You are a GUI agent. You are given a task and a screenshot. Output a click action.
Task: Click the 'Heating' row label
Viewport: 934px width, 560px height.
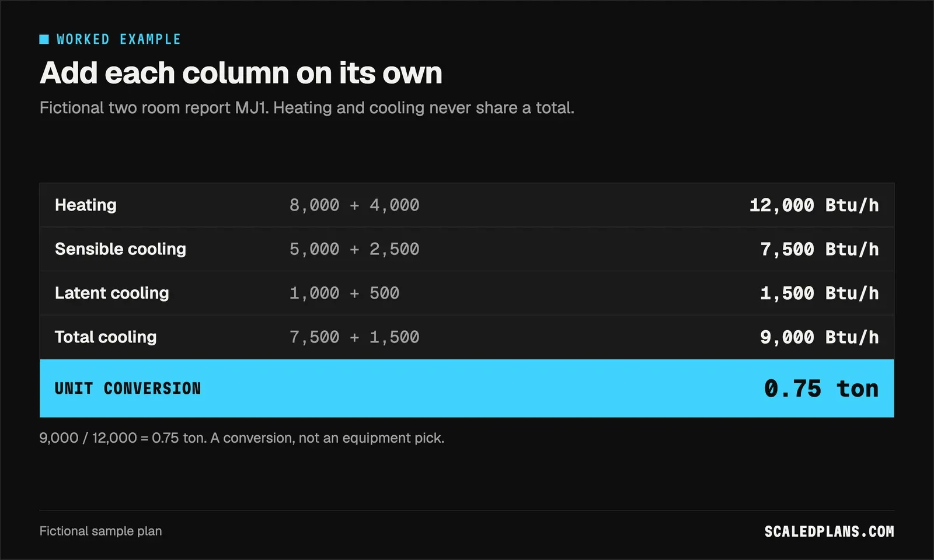tap(86, 205)
